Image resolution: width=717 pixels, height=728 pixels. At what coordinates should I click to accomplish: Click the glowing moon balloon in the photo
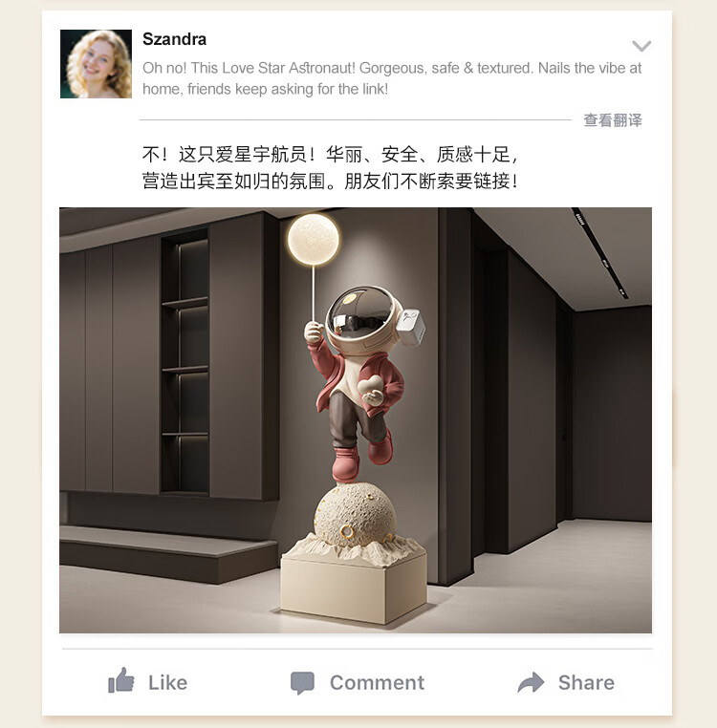point(314,240)
